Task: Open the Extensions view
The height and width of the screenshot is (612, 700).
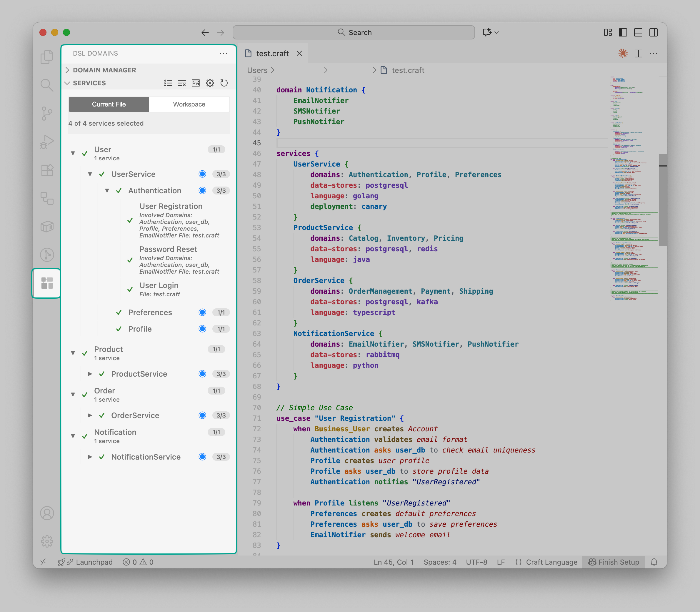Action: tap(47, 170)
